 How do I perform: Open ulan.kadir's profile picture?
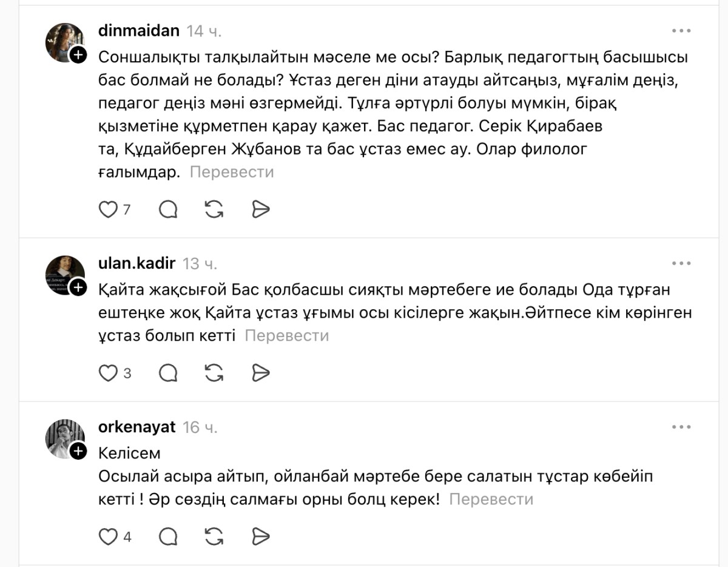(64, 274)
